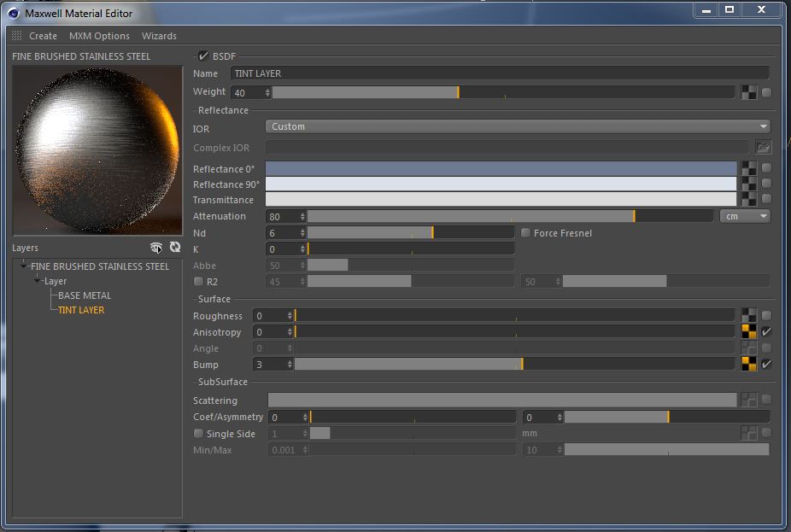The height and width of the screenshot is (532, 791).
Task: Enable the Force Fresnel checkbox
Action: point(526,233)
